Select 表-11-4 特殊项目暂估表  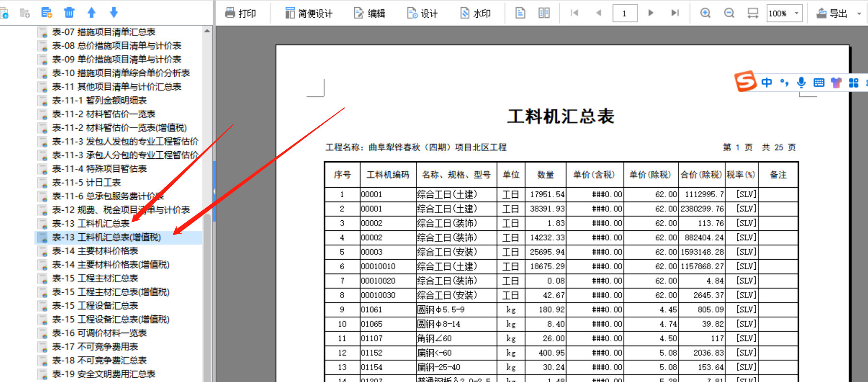99,169
